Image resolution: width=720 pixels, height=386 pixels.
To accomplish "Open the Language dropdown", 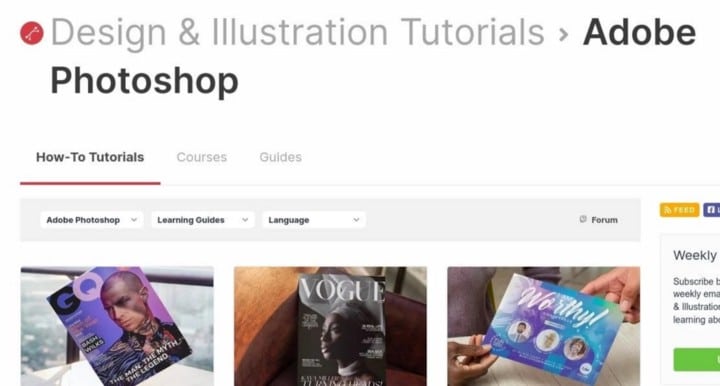I will (x=314, y=220).
